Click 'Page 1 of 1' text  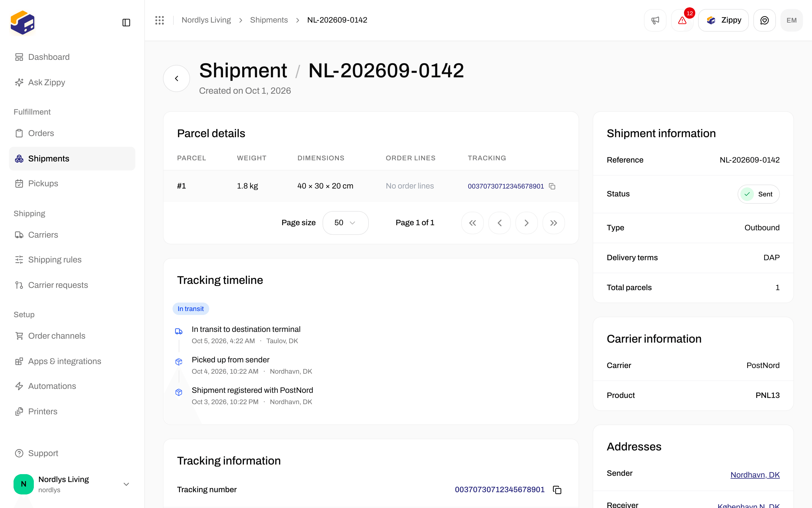pyautogui.click(x=415, y=223)
